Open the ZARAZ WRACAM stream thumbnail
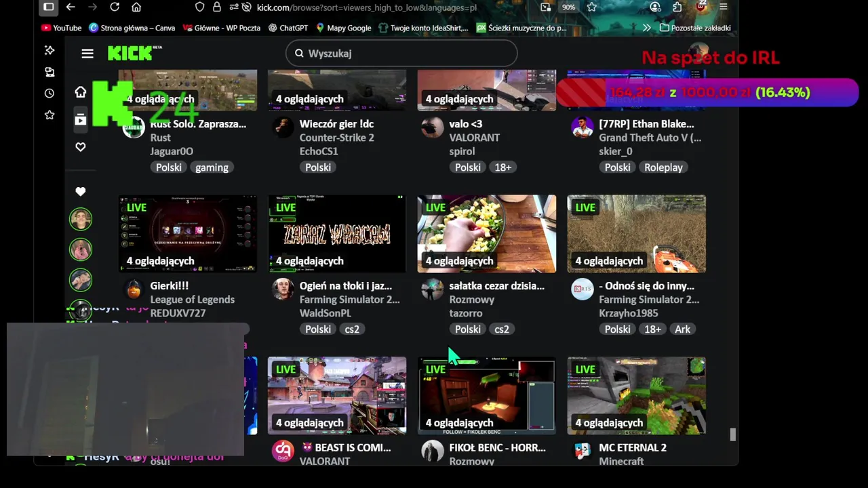 (x=337, y=234)
